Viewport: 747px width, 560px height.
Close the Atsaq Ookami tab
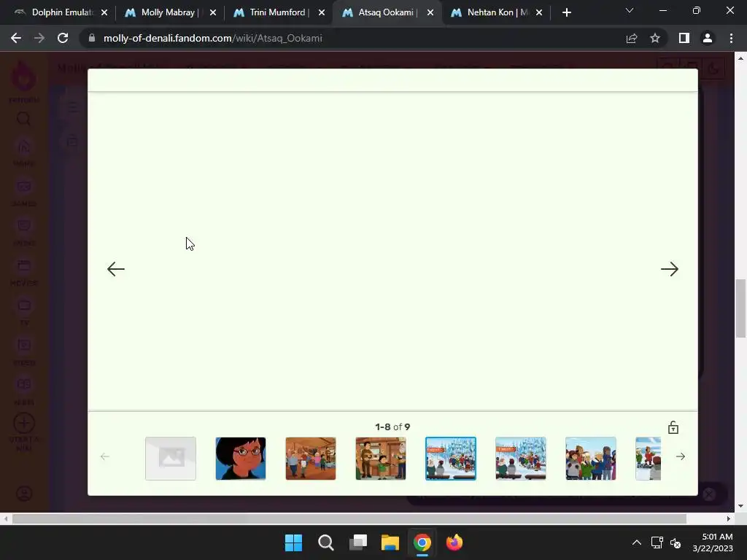(x=430, y=12)
